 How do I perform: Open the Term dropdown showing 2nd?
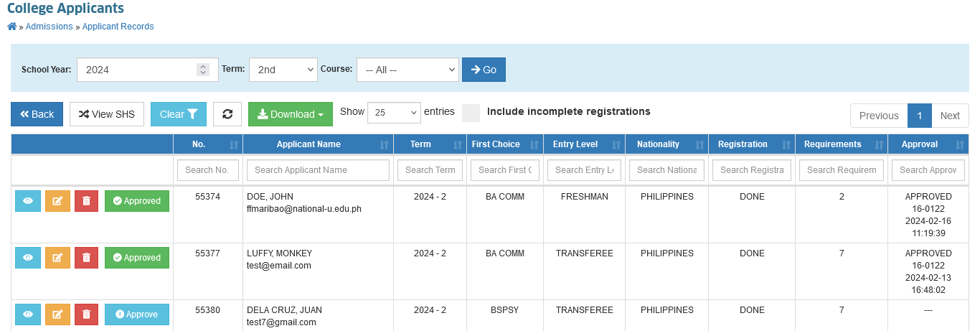[x=283, y=70]
